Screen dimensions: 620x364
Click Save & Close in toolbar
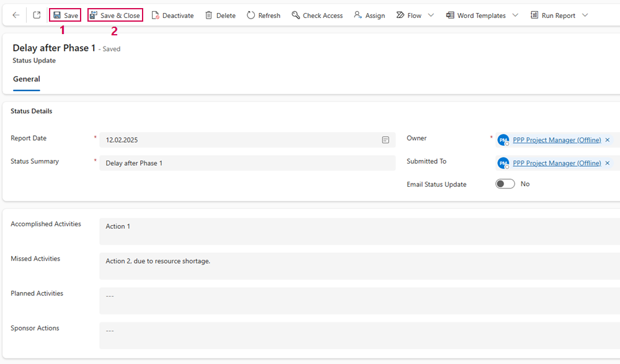pyautogui.click(x=115, y=16)
